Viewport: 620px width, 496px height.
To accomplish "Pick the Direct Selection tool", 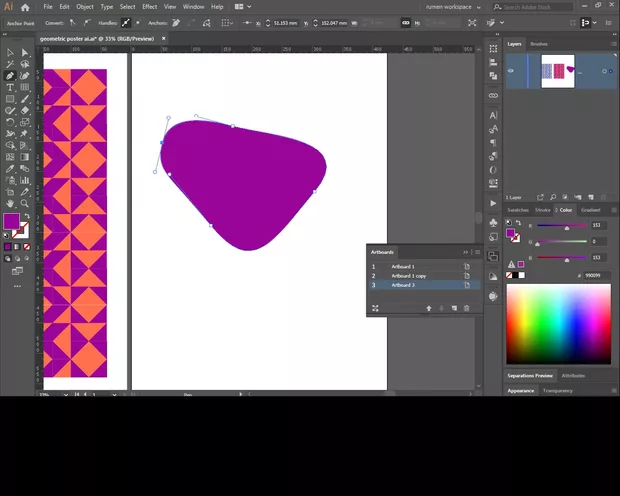I will (25, 52).
